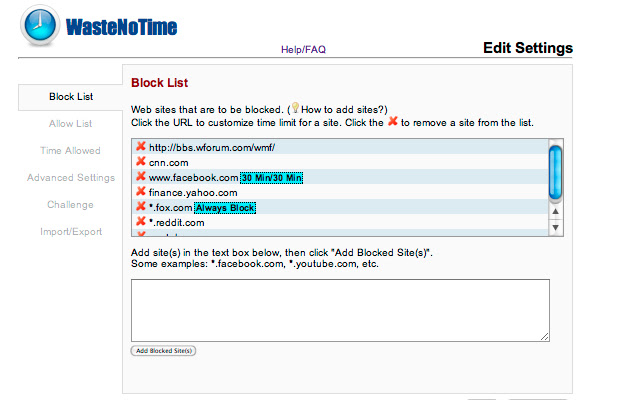Remove www.facebook.com via red X icon

(x=141, y=176)
